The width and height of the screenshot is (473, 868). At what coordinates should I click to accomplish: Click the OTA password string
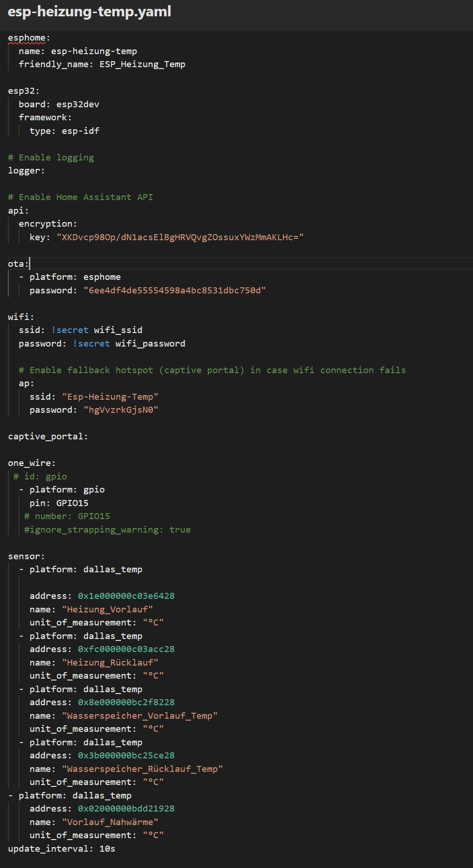click(x=174, y=291)
